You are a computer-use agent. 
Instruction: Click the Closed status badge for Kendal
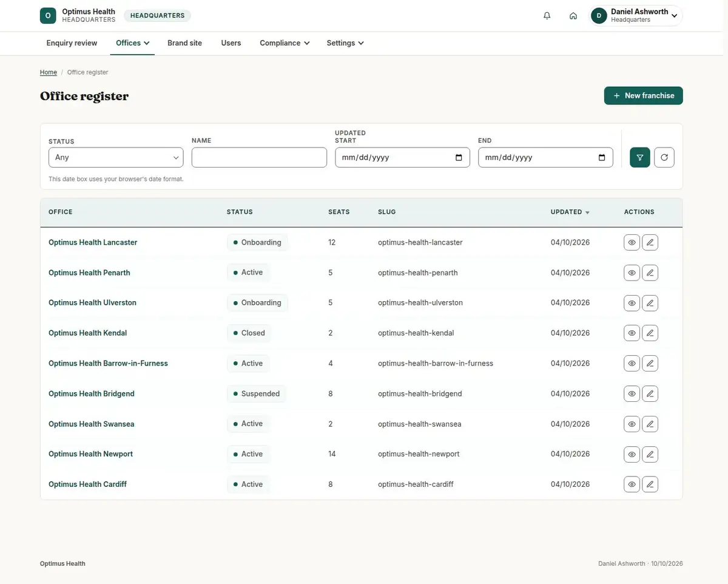click(x=249, y=333)
